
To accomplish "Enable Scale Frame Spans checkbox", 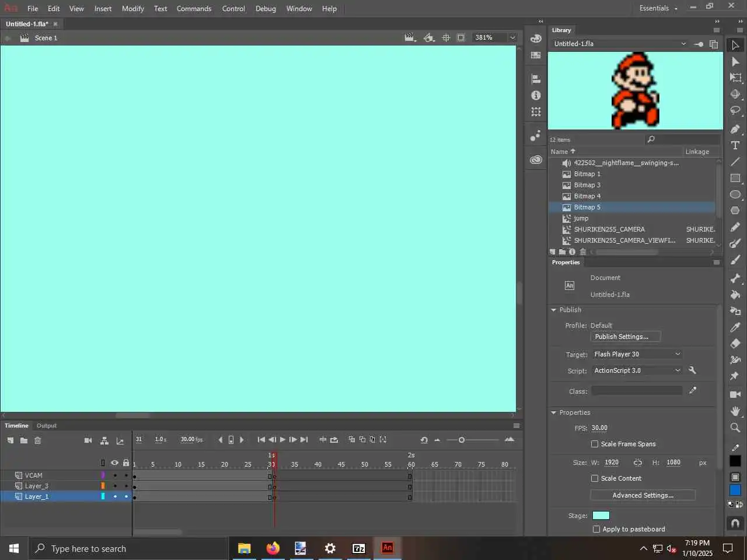I will click(x=595, y=444).
